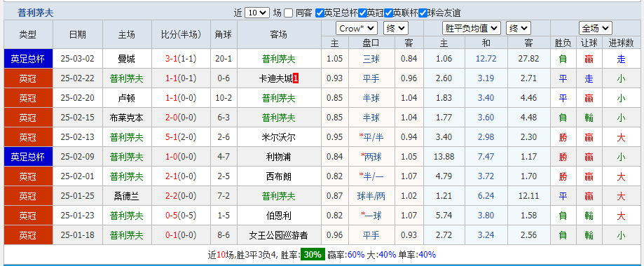The width and height of the screenshot is (644, 266).
Task: Click the *一球 handicap in 伯恩利 row
Action: 371,216
